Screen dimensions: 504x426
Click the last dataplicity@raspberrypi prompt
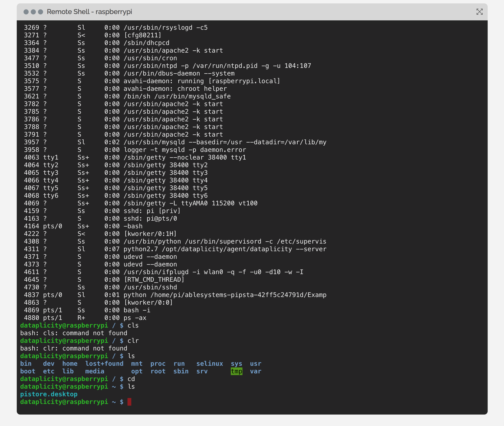pos(64,402)
